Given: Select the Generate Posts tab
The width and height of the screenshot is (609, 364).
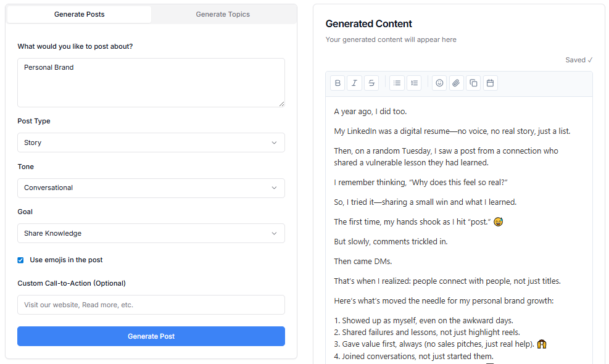Looking at the screenshot, I should pos(79,14).
